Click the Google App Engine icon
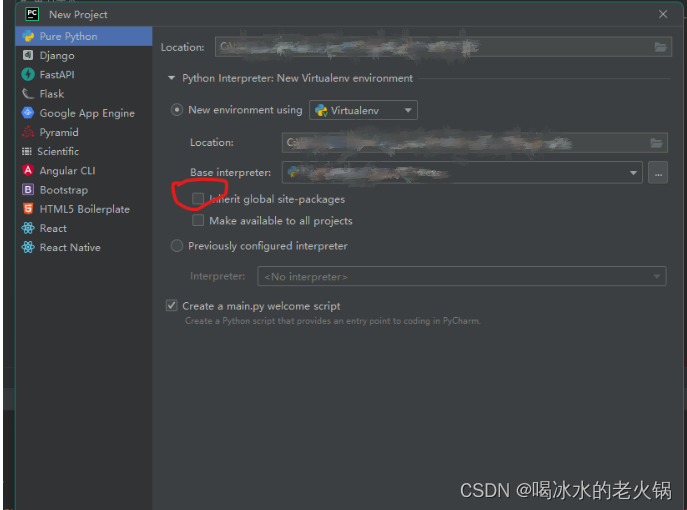The height and width of the screenshot is (510, 687). click(28, 113)
